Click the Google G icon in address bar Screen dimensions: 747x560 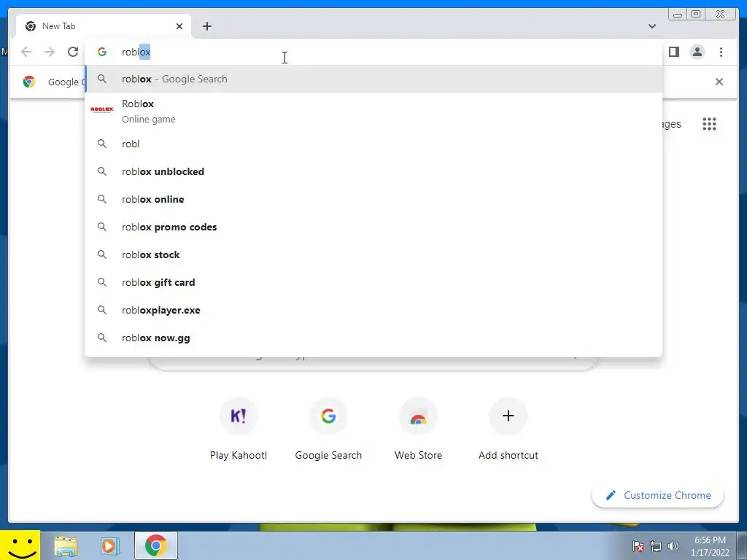[x=102, y=52]
